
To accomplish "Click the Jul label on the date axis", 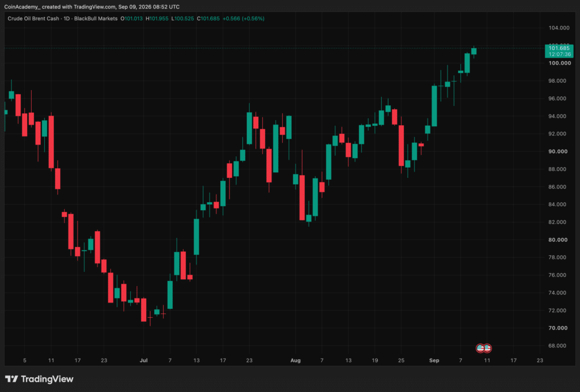I will [x=143, y=360].
